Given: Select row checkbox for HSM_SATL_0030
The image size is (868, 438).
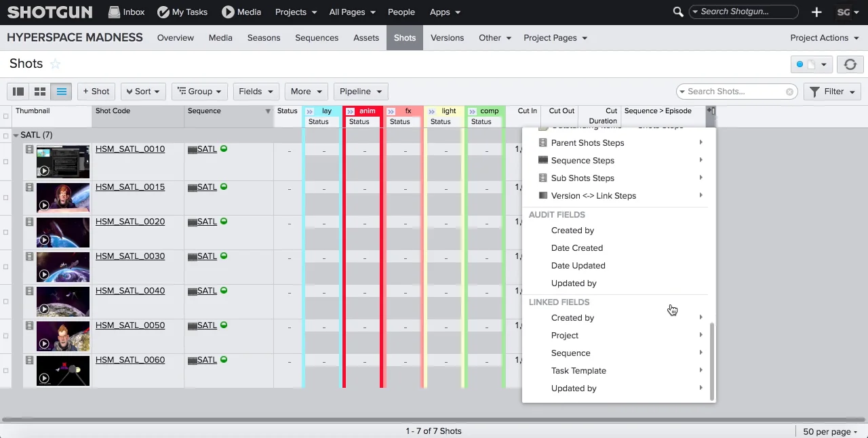Looking at the screenshot, I should point(6,266).
